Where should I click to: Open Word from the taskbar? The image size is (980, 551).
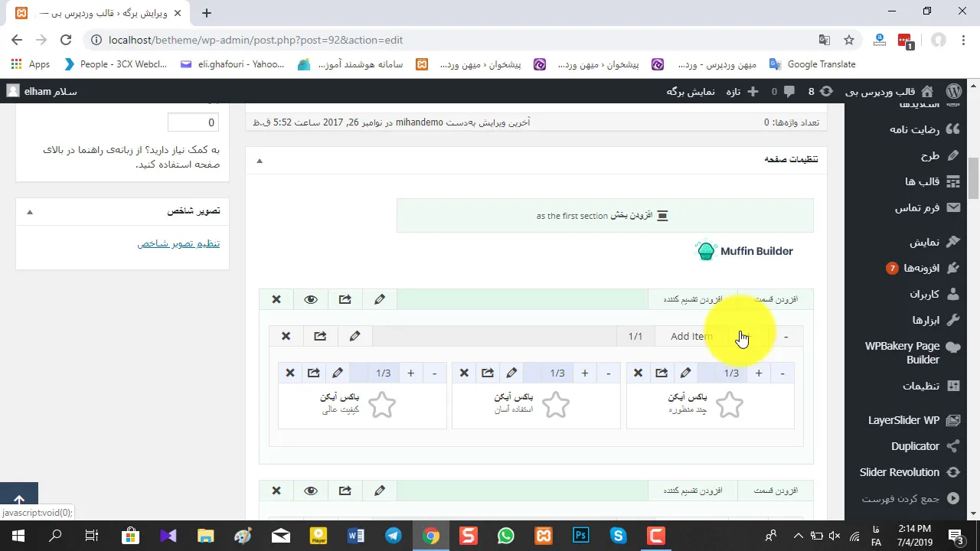point(356,536)
